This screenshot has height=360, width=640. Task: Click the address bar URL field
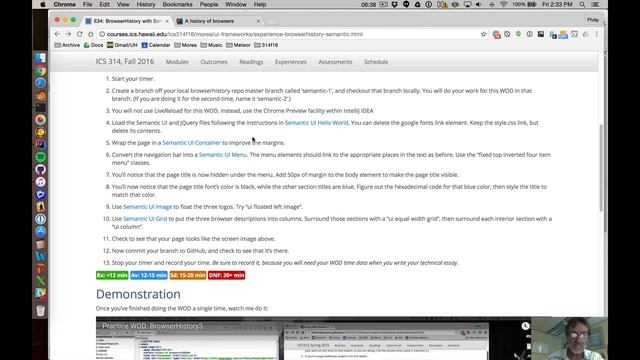pos(292,34)
